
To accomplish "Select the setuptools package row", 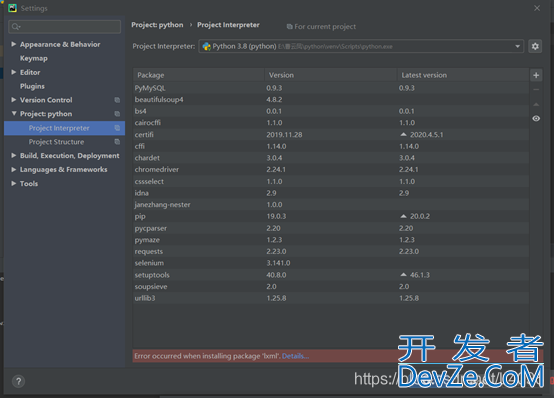I will [331, 275].
